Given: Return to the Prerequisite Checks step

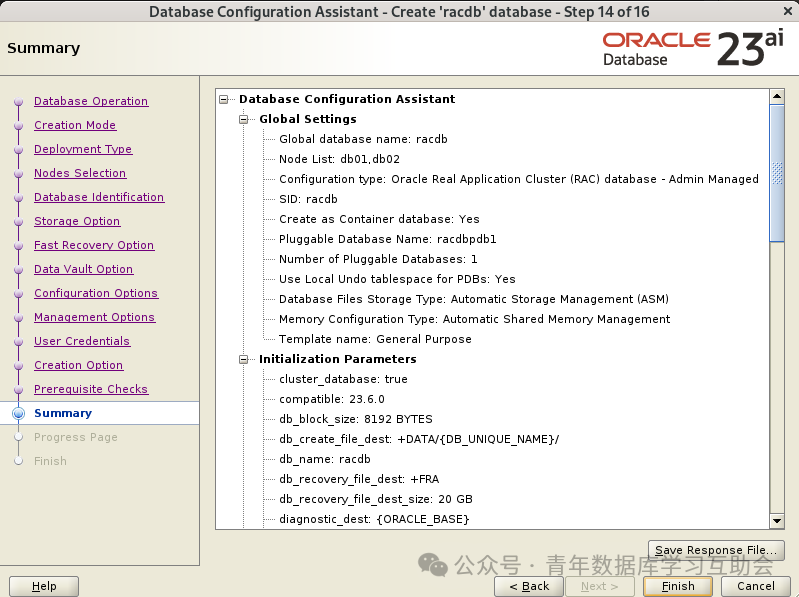Looking at the screenshot, I should point(91,389).
